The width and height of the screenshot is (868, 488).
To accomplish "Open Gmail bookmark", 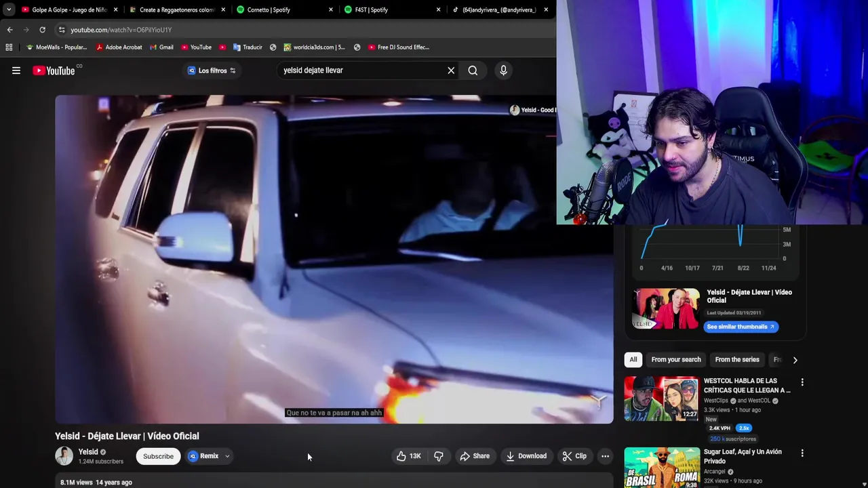I will pyautogui.click(x=161, y=47).
